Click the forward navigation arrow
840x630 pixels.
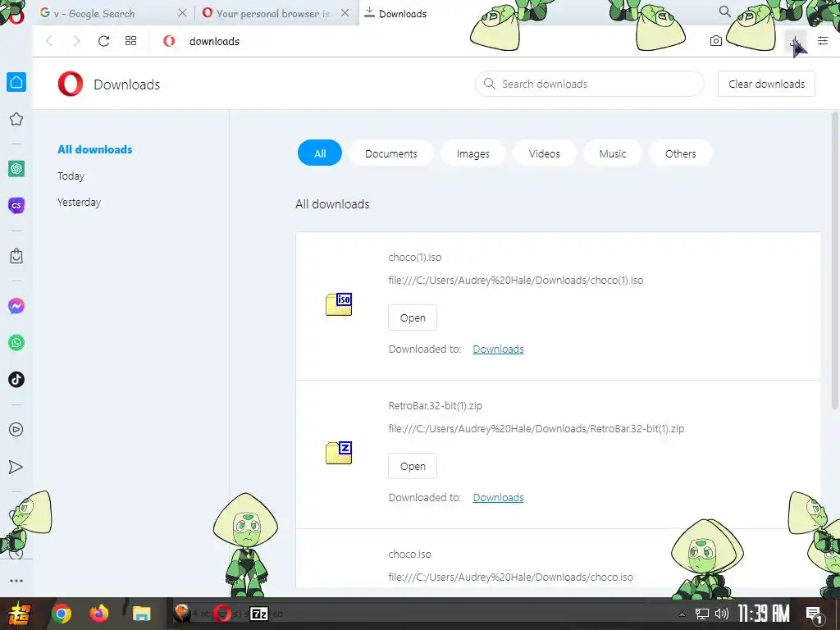[76, 41]
